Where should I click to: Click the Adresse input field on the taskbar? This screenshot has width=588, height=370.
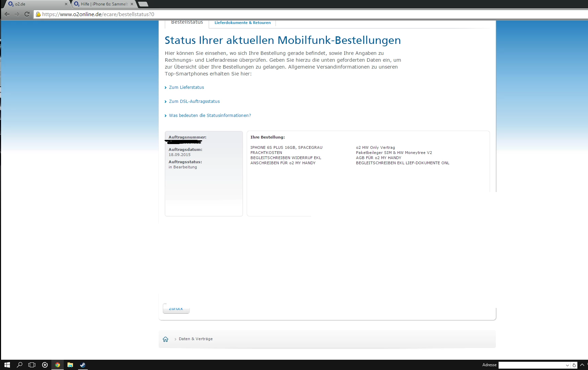click(531, 365)
